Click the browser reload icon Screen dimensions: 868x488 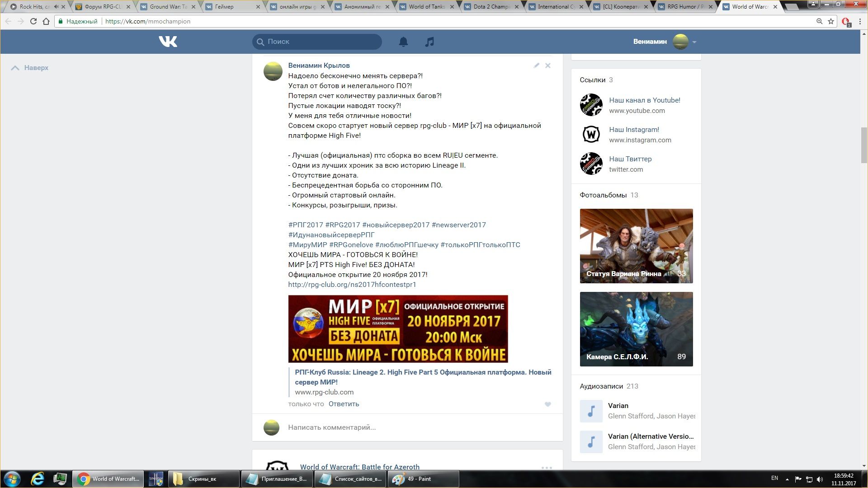[x=33, y=21]
